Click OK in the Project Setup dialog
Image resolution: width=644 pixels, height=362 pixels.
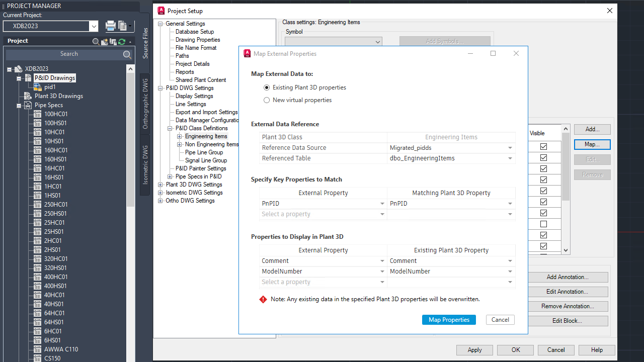(516, 350)
